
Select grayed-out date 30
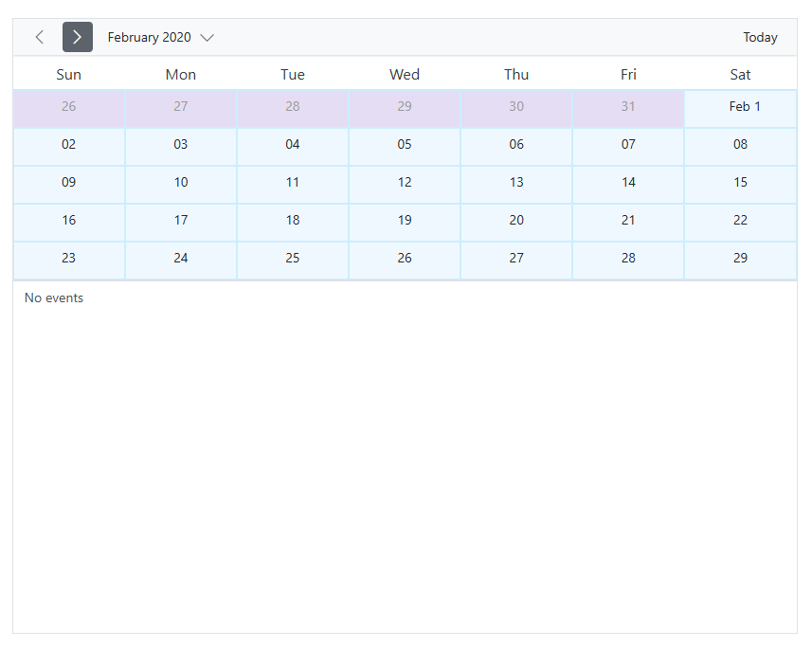[x=516, y=109]
